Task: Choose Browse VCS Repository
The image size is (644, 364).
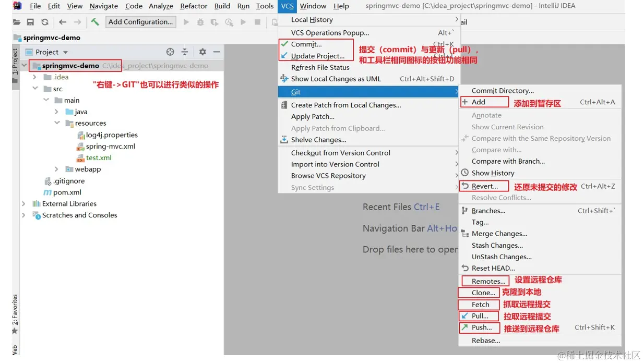Action: [368, 176]
